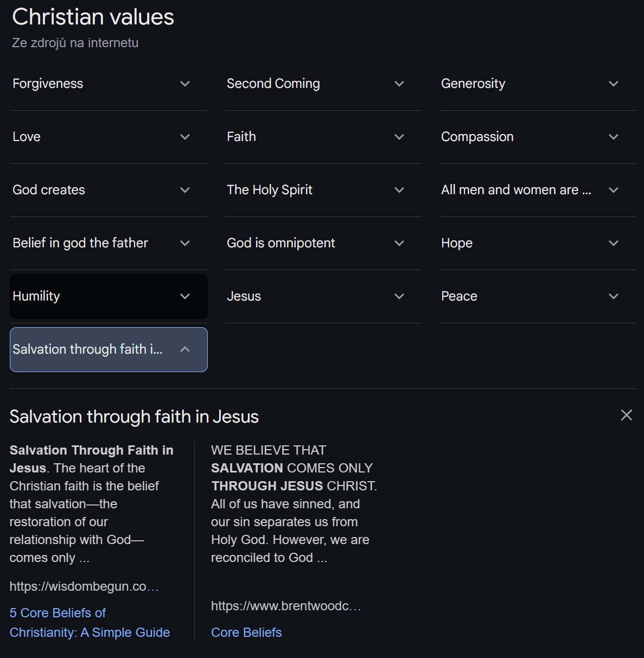This screenshot has height=658, width=644.
Task: Expand the Second Coming item
Action: click(x=323, y=84)
